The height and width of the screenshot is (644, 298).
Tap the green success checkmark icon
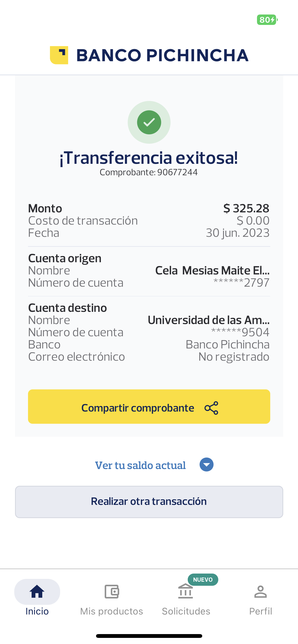pos(149,122)
